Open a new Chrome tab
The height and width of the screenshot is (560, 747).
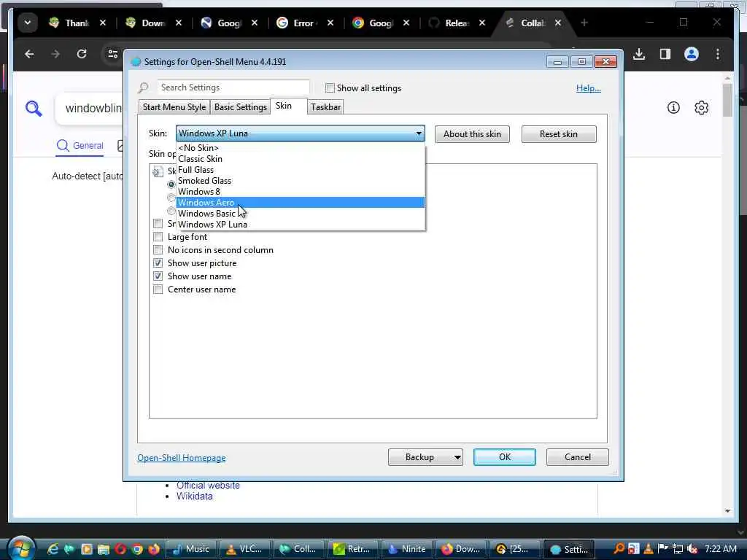(x=584, y=23)
